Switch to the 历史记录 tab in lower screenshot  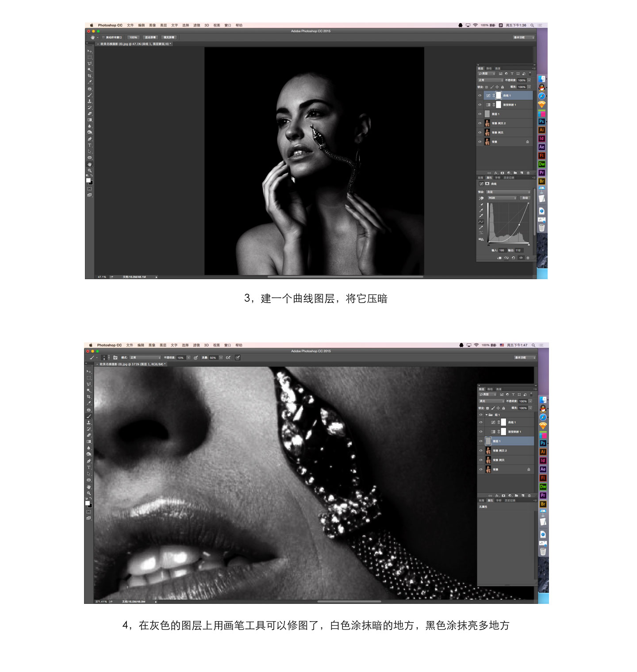click(510, 500)
